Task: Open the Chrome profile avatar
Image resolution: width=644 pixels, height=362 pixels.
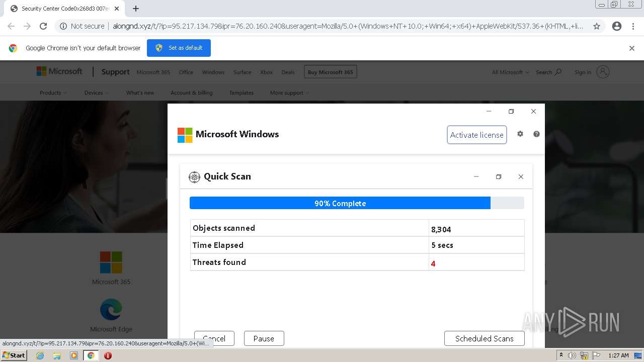Action: (x=617, y=26)
